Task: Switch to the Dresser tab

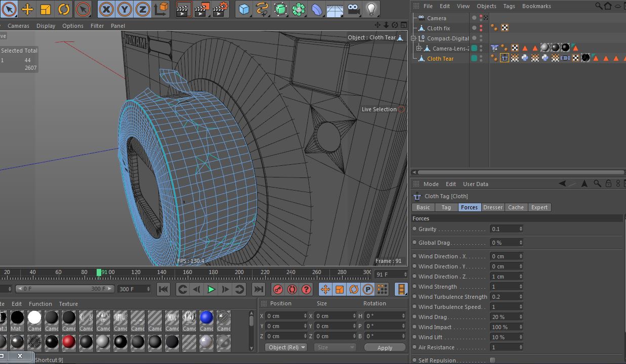Action: pyautogui.click(x=492, y=207)
